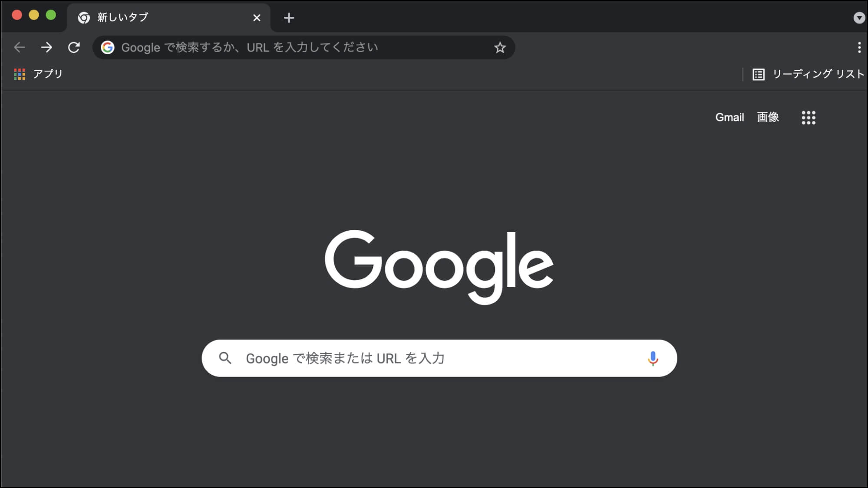Open Gmail from the top-right link
This screenshot has height=488, width=868.
pos(729,117)
